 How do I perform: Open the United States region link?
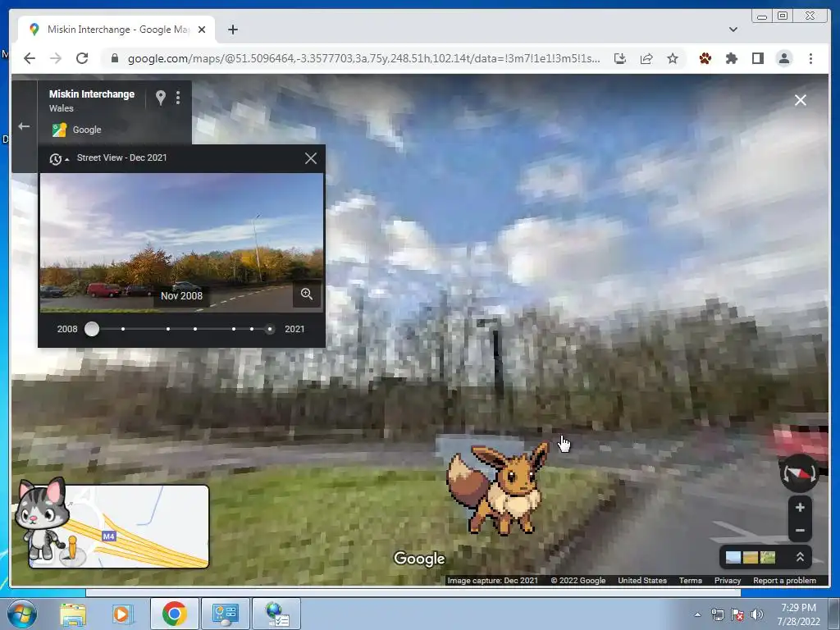[x=642, y=580]
